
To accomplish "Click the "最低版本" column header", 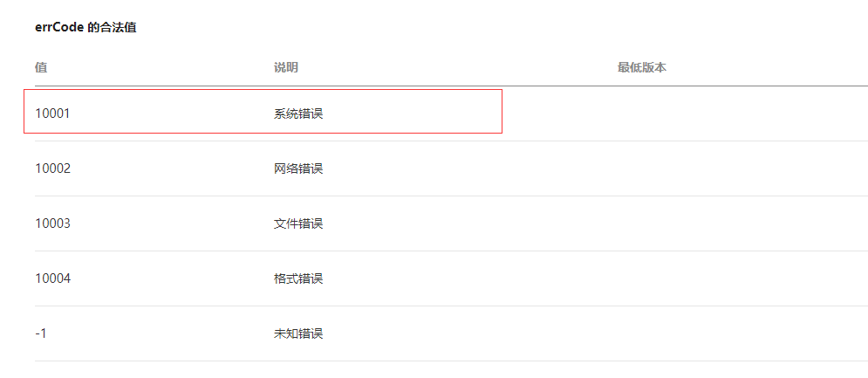I will 641,67.
